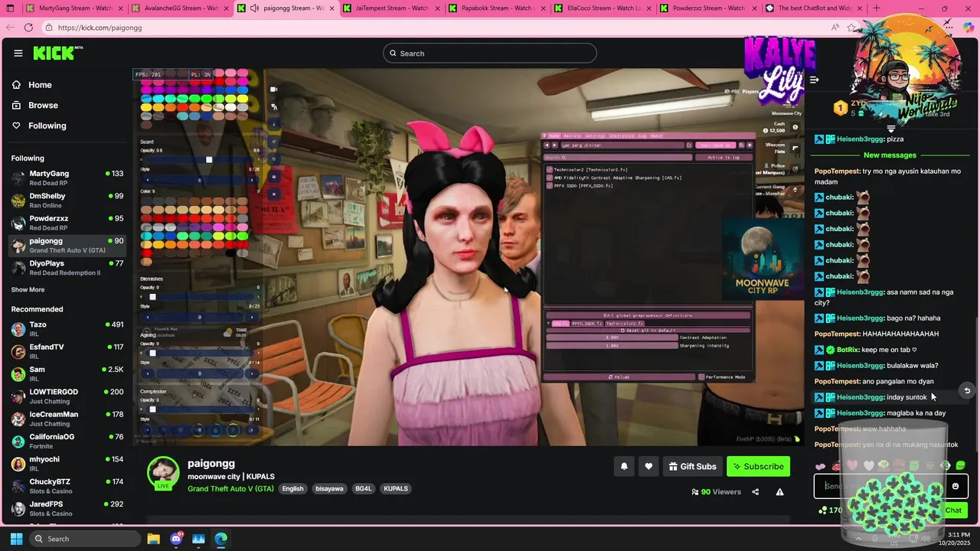Open the Grand Theft Auto V category link
Viewport: 980px width, 551px height.
[x=230, y=488]
